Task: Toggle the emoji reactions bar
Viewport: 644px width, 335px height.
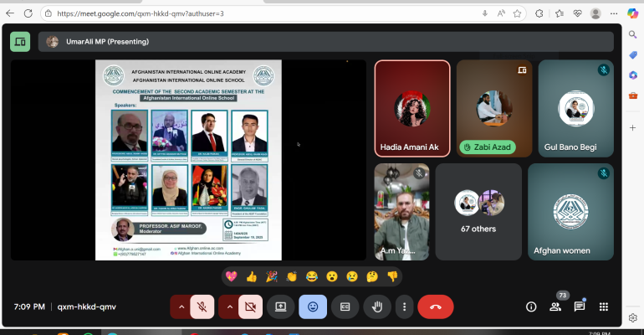Action: pos(313,307)
